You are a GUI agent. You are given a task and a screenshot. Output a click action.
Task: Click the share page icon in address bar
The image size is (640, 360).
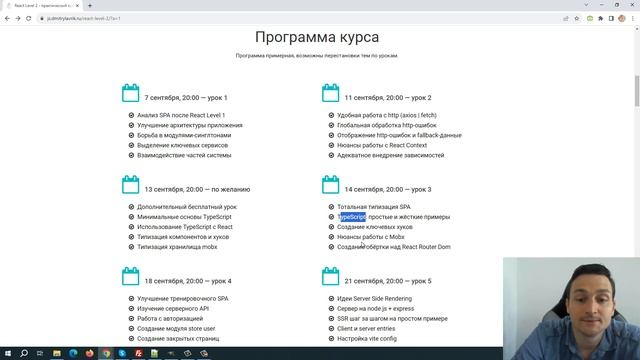(566, 18)
